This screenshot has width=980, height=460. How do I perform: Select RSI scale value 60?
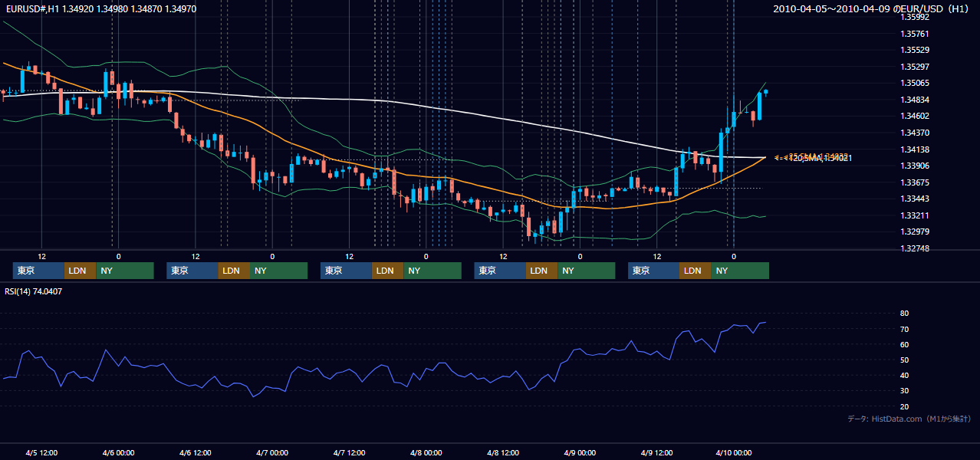click(x=905, y=344)
